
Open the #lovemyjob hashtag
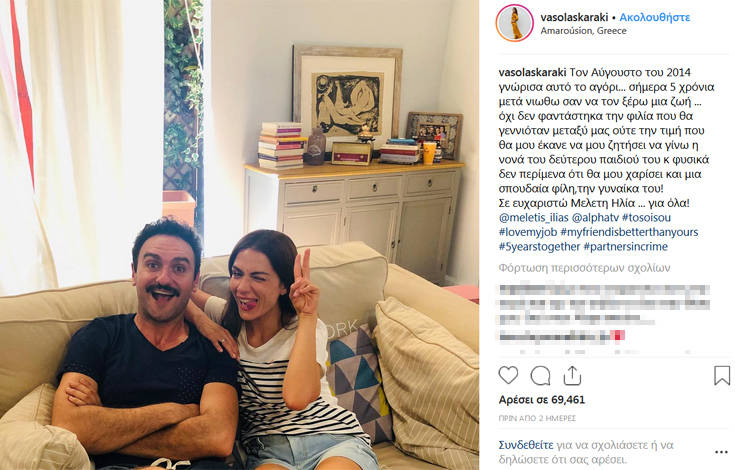pos(528,232)
